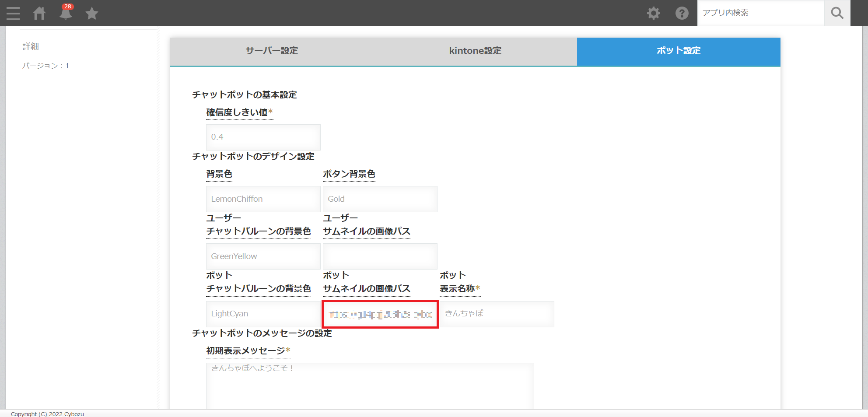Click the bot thumbnail image path field
The width and height of the screenshot is (868, 417).
[380, 314]
